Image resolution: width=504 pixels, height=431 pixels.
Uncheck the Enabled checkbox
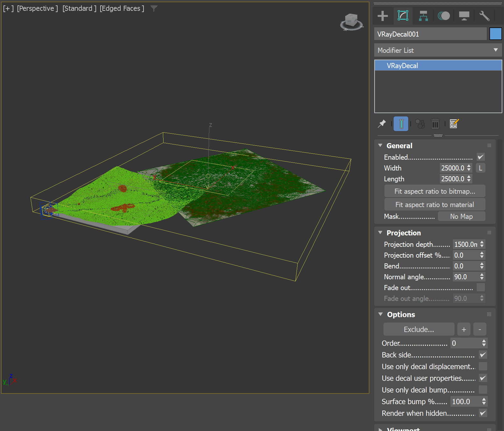point(480,157)
